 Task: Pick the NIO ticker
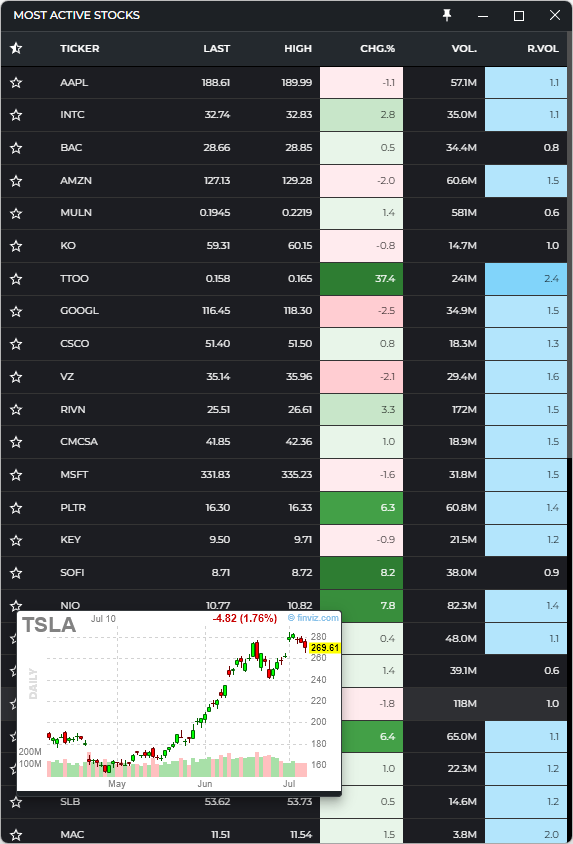coord(70,606)
